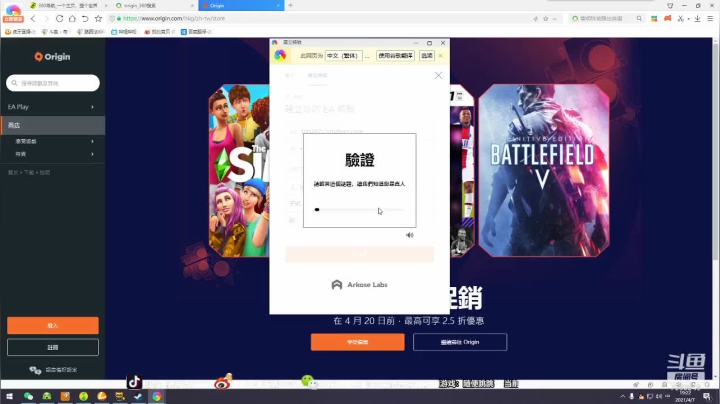Open the notification center in the system tray
This screenshot has height=404, width=720.
(x=707, y=397)
